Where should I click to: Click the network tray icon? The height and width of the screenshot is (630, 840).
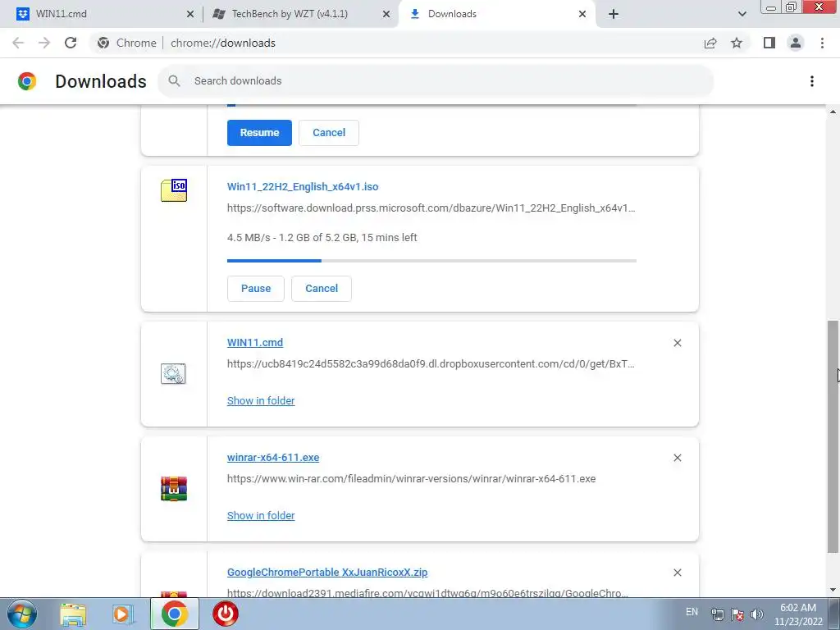click(x=718, y=614)
